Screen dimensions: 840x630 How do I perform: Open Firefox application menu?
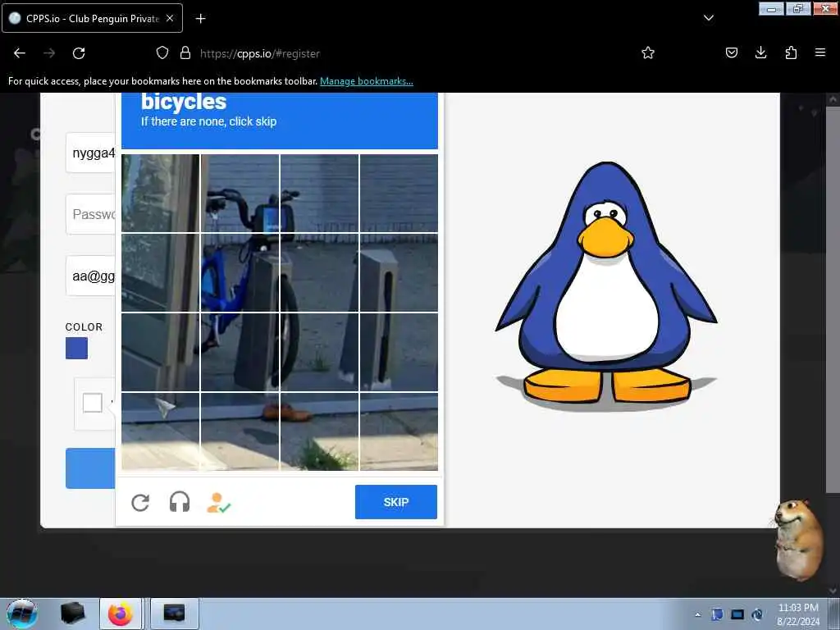point(820,52)
